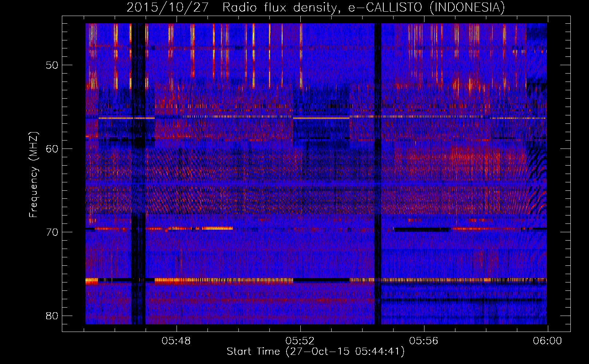Click the 05:56 time tick label
The width and height of the screenshot is (589, 364).
click(424, 341)
